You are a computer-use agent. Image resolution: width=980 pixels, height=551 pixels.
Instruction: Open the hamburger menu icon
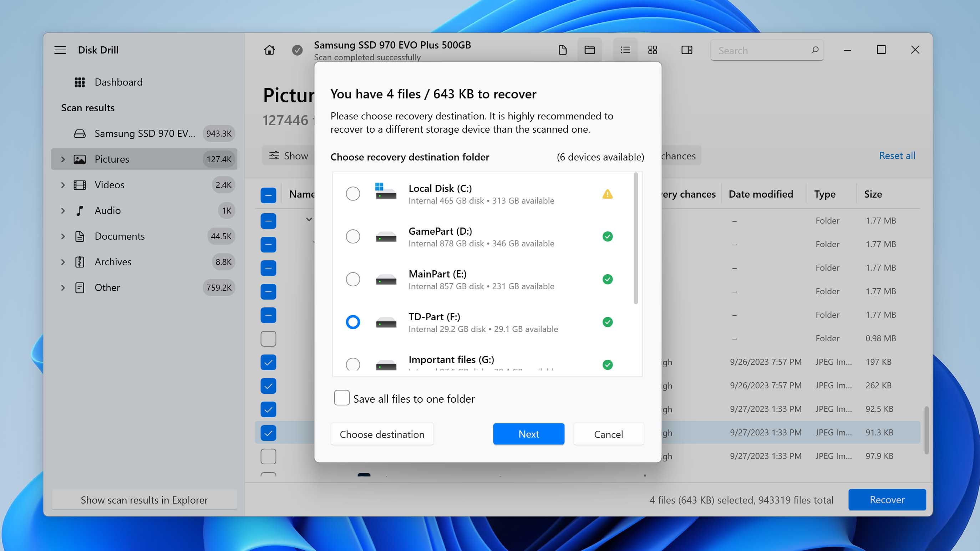pyautogui.click(x=60, y=50)
